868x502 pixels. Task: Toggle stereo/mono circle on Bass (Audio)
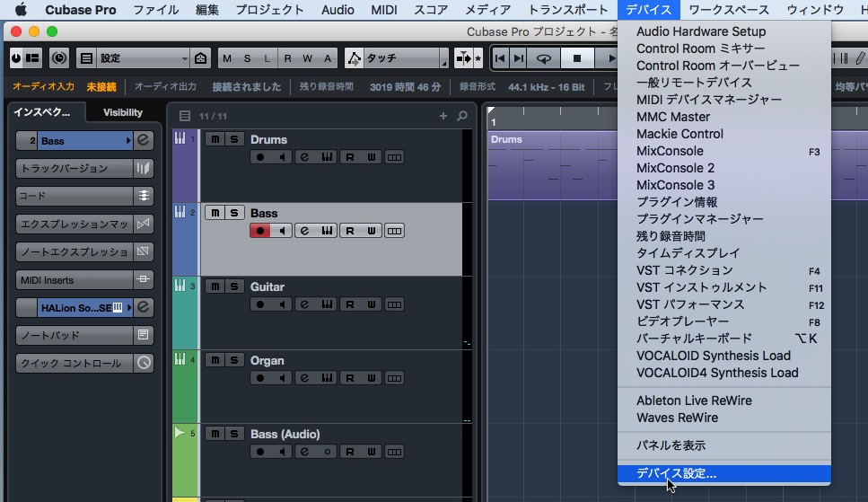click(x=327, y=452)
